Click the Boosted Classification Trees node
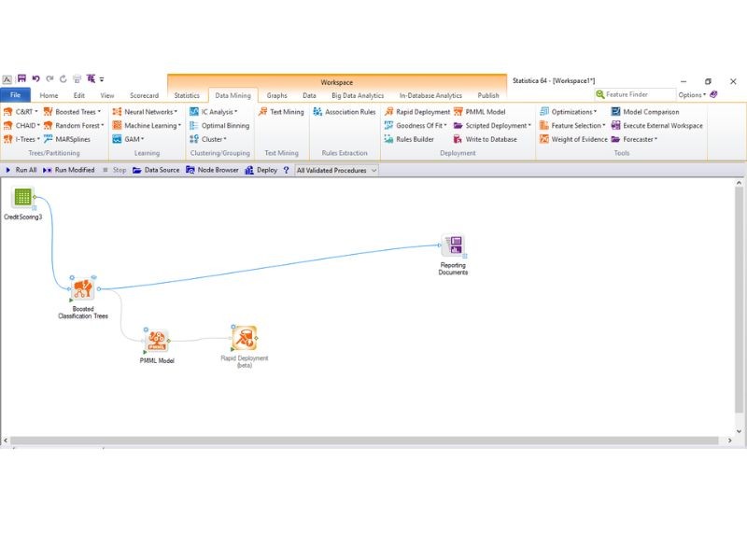Viewport: 747px width, 560px height. point(83,288)
